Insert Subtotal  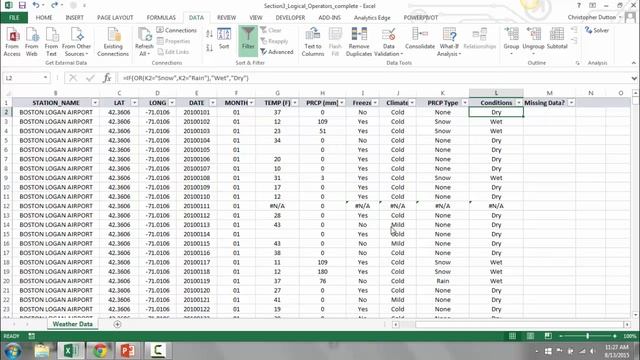pyautogui.click(x=557, y=39)
